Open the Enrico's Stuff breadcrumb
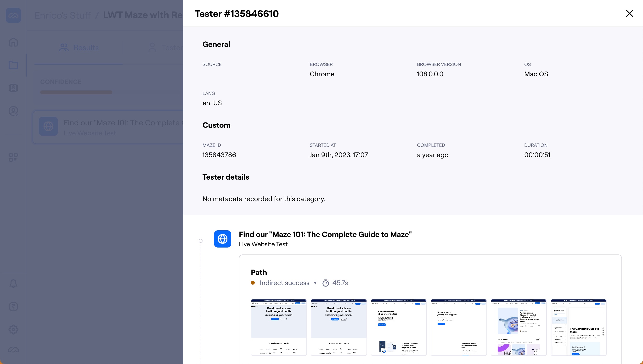Image resolution: width=643 pixels, height=364 pixels. [62, 15]
